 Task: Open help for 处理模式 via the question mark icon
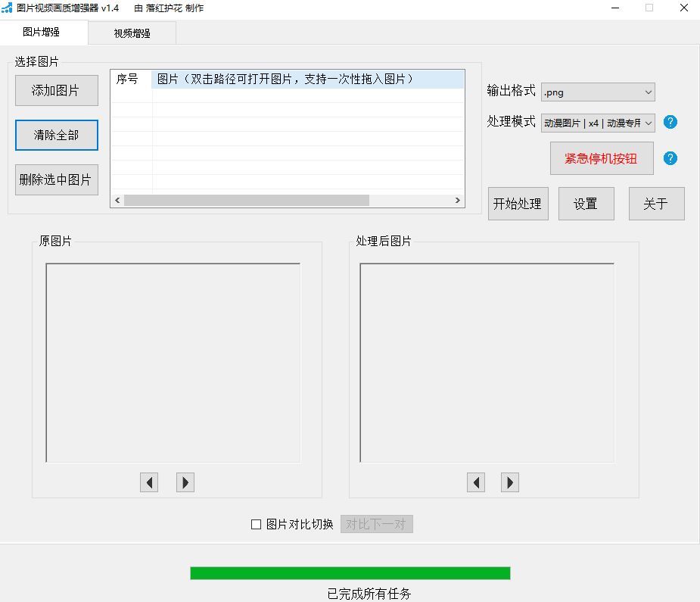tap(670, 122)
